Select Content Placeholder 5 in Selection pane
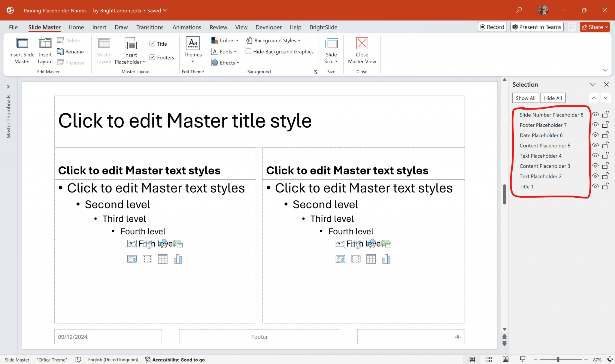 coord(544,145)
